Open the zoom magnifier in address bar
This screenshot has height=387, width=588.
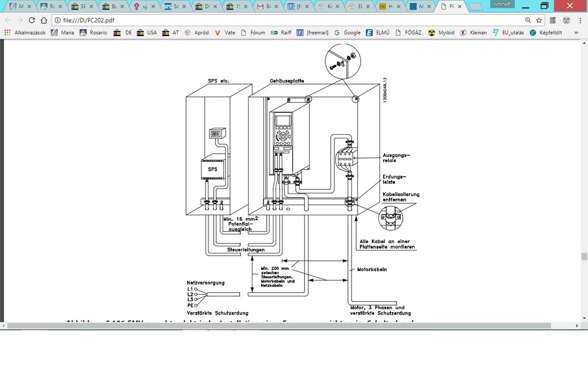click(528, 20)
